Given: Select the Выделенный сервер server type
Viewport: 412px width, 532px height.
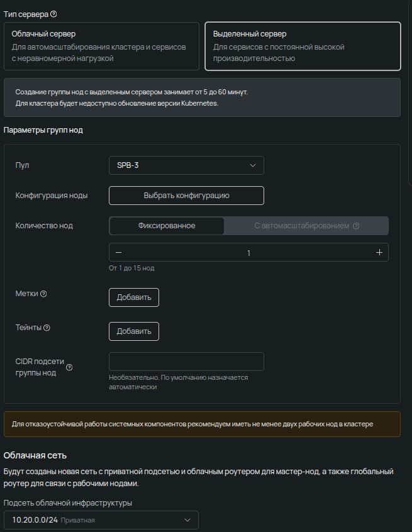Looking at the screenshot, I should click(303, 46).
